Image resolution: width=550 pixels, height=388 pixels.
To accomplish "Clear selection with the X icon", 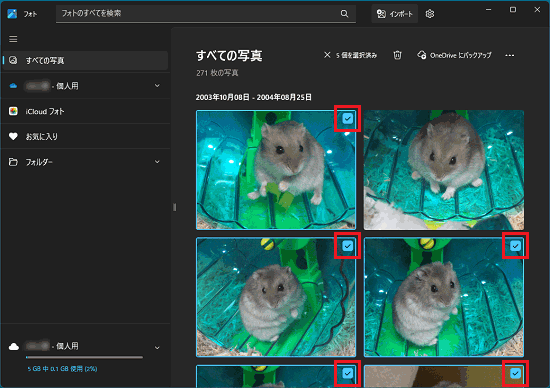I will [327, 55].
